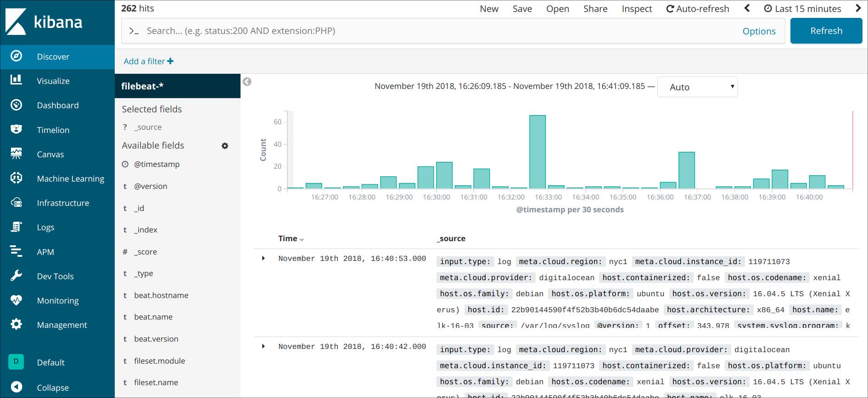Open Management gear icon
This screenshot has height=398, width=868.
(16, 324)
